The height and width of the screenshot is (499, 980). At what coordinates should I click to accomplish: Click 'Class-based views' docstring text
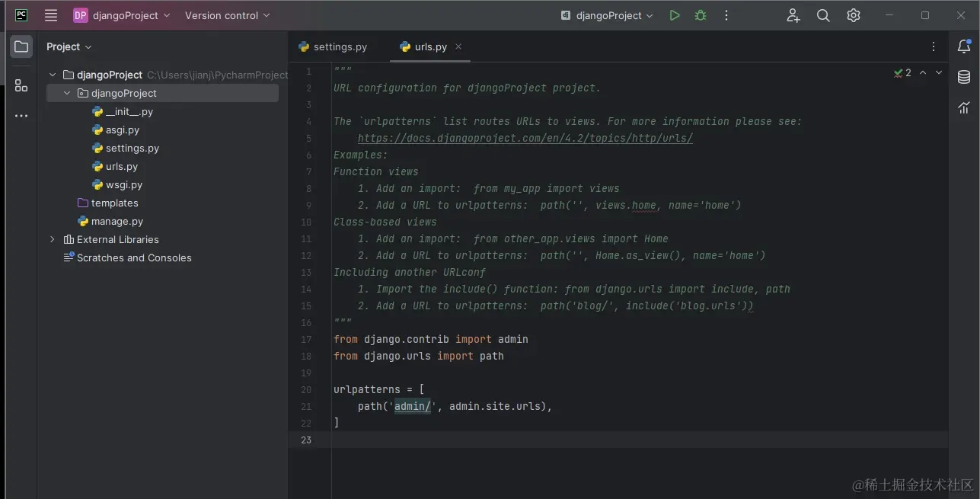(x=385, y=222)
